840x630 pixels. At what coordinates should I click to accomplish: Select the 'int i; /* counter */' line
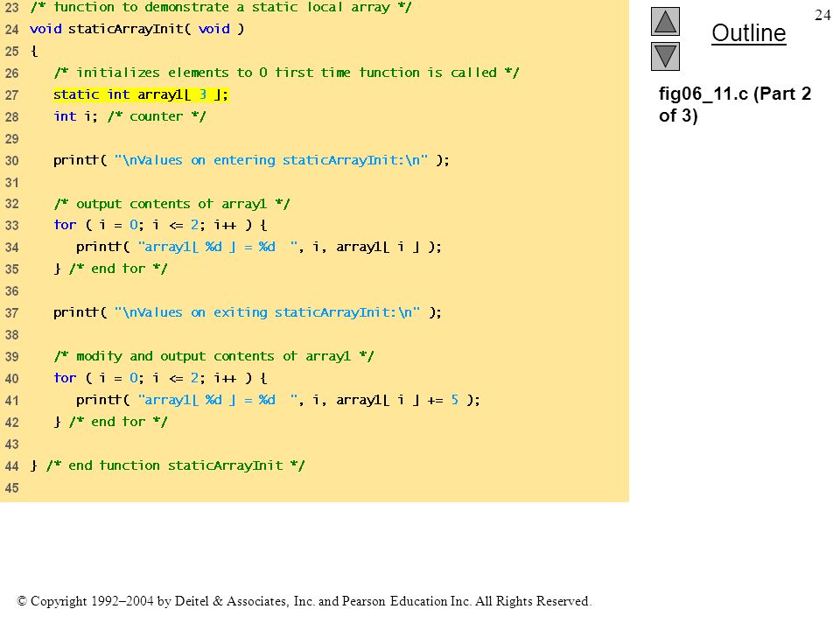(x=129, y=116)
